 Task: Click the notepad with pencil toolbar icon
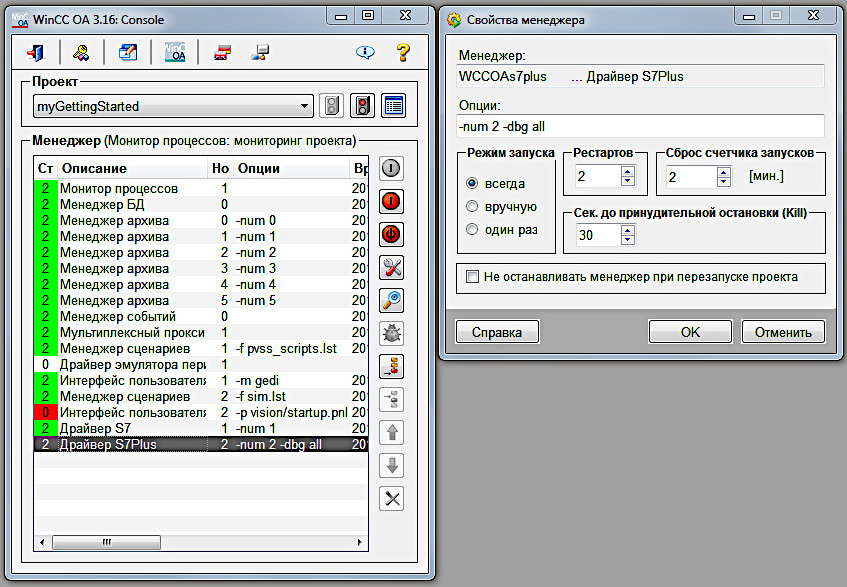pos(128,52)
